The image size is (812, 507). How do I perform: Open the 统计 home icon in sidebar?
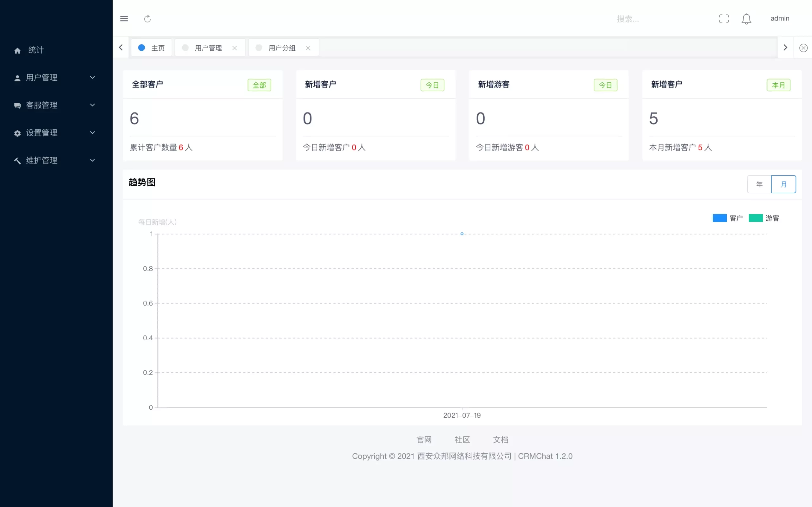pyautogui.click(x=17, y=50)
